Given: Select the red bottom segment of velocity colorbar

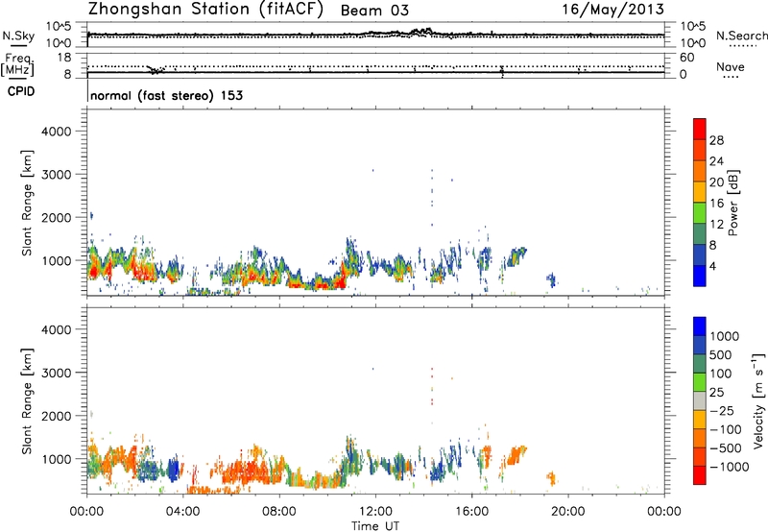Looking at the screenshot, I should tap(700, 475).
